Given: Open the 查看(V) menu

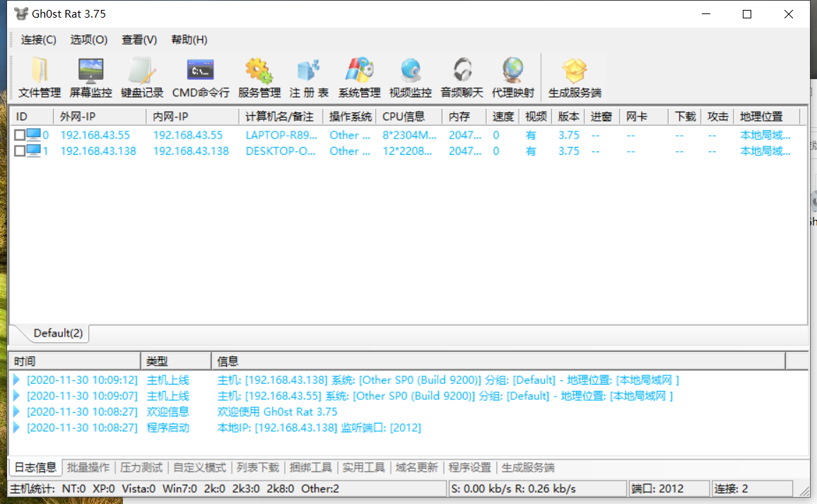Looking at the screenshot, I should pyautogui.click(x=139, y=40).
